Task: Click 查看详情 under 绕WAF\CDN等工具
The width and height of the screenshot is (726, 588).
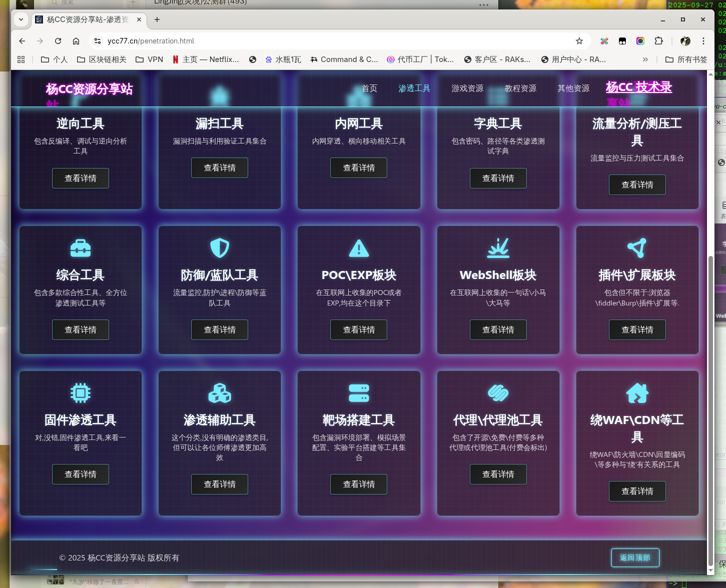Action: coord(637,491)
